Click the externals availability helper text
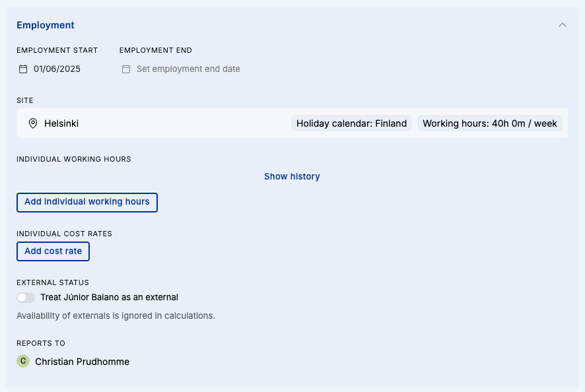 tap(116, 316)
